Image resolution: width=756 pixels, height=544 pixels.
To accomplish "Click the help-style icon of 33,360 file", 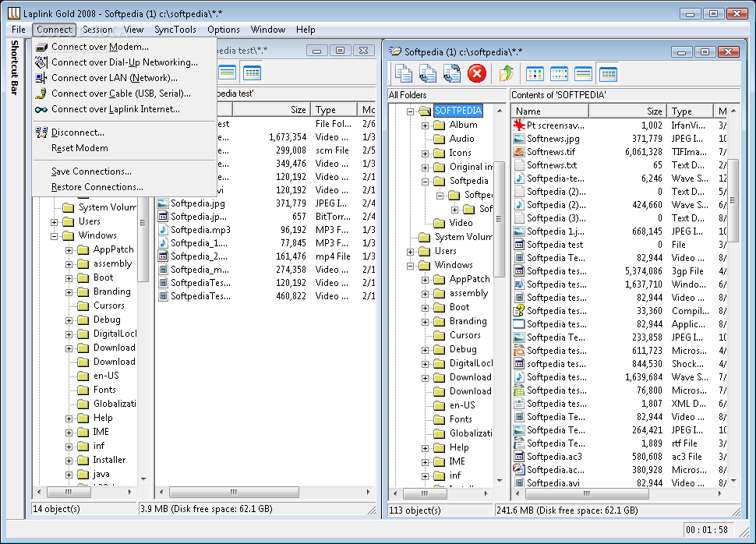I will pos(519,311).
